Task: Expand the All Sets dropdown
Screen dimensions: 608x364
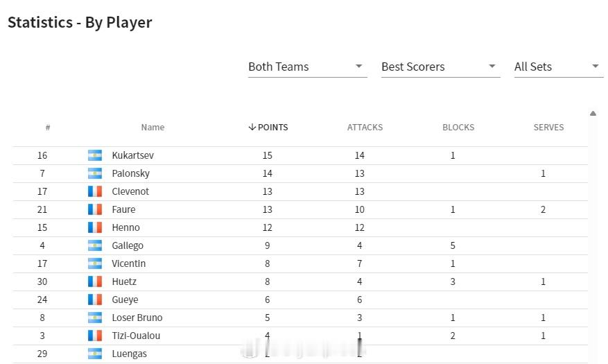Action: (x=557, y=67)
